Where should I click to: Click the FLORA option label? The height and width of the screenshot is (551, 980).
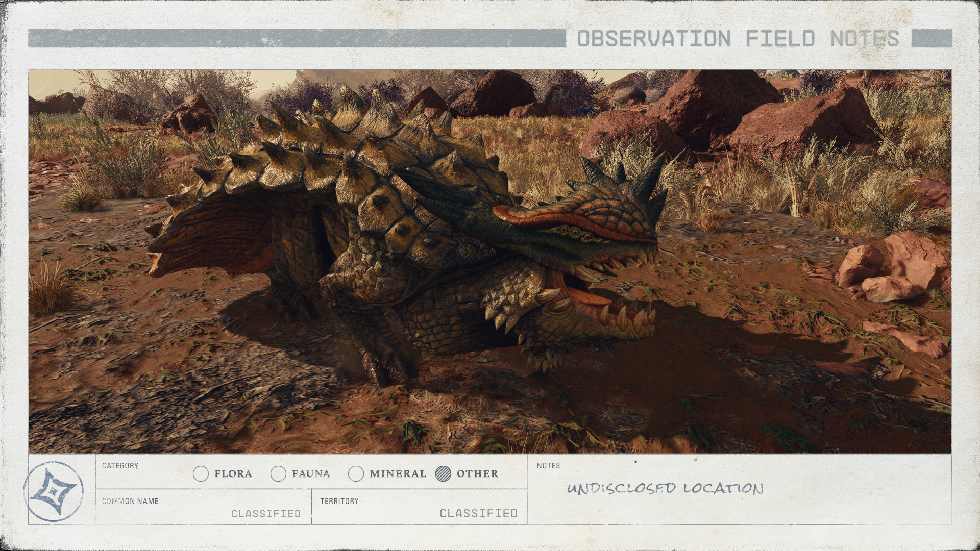[x=233, y=473]
